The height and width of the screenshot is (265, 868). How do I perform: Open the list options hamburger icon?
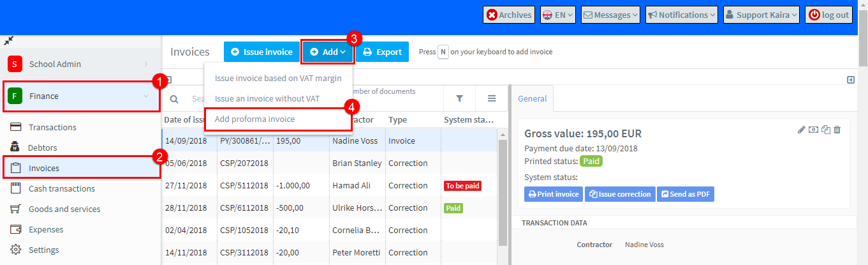coord(492,98)
